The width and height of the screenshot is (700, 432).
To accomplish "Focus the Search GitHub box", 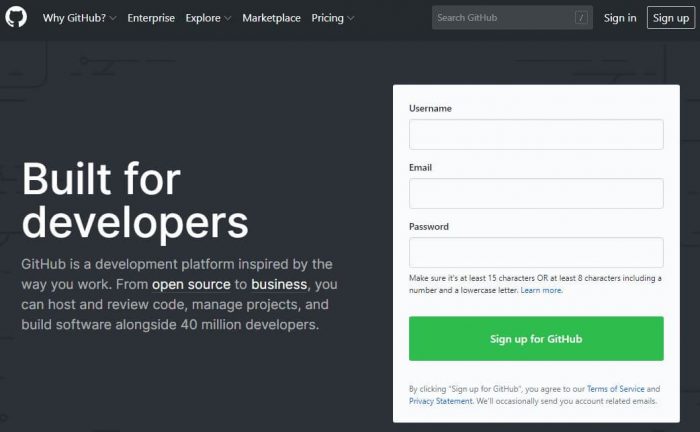I will tap(502, 18).
